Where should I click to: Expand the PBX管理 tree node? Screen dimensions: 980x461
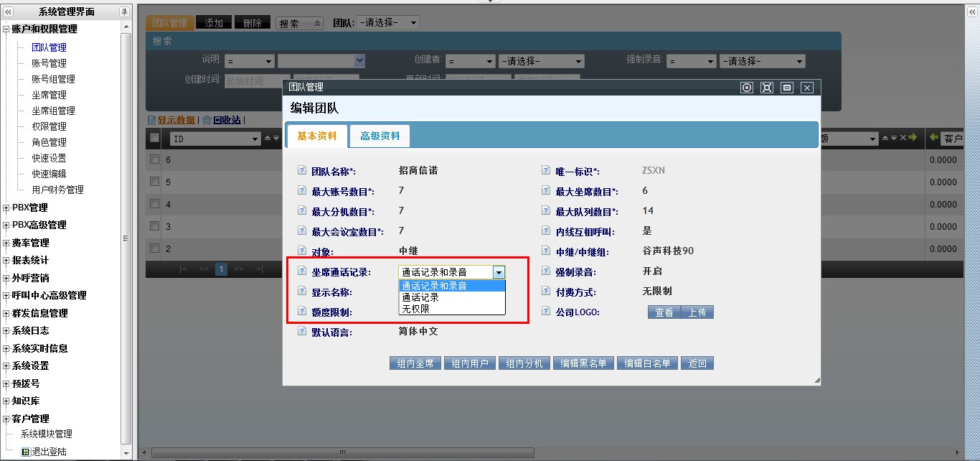6,208
